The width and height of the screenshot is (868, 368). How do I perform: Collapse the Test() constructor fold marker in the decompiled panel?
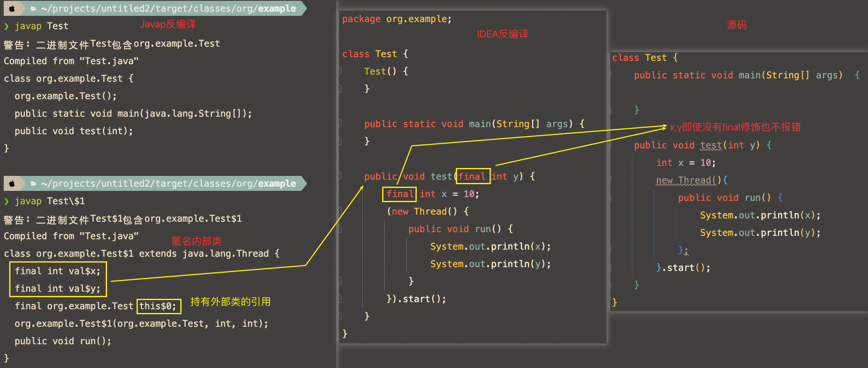(x=340, y=71)
